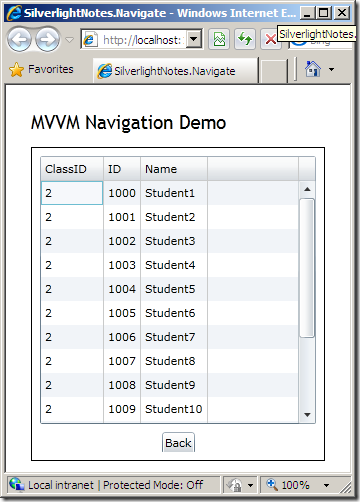Open the zoom level dropdown arrow
This screenshot has width=360, height=502.
pos(327,485)
